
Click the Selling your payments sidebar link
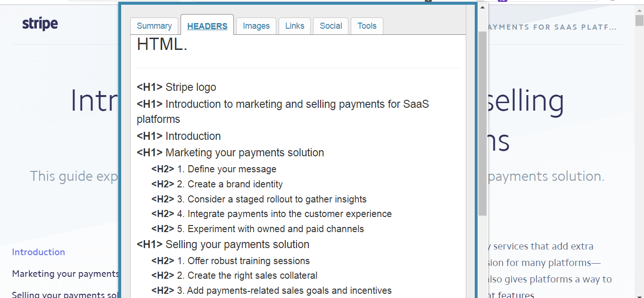pos(66,294)
